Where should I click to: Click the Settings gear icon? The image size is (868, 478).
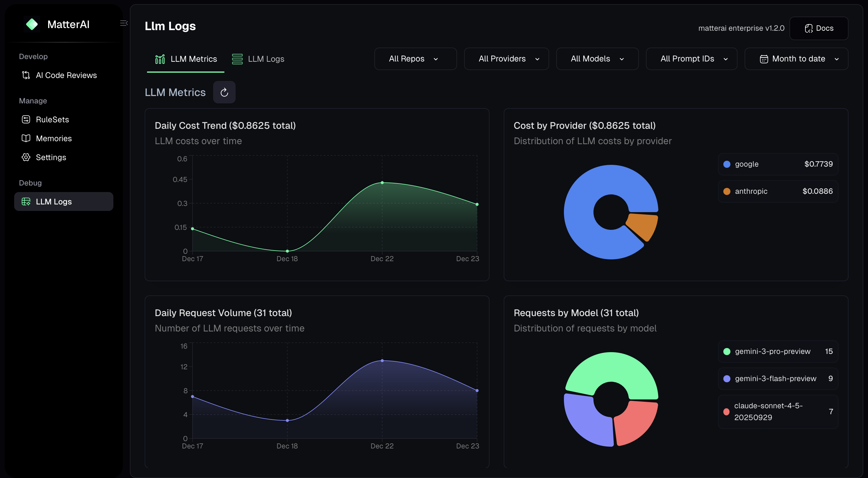click(x=26, y=157)
